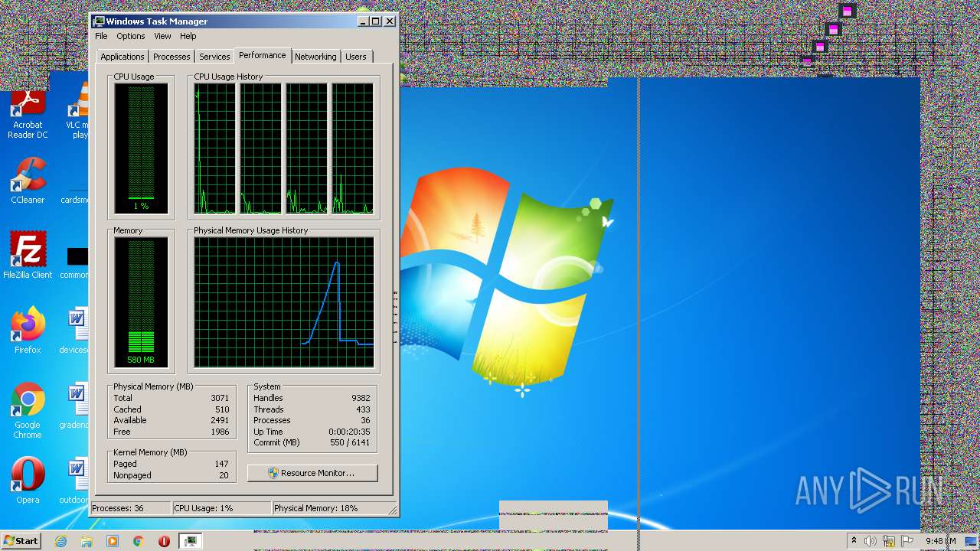The image size is (980, 551).
Task: Open the File menu in Task Manager
Action: coord(101,36)
